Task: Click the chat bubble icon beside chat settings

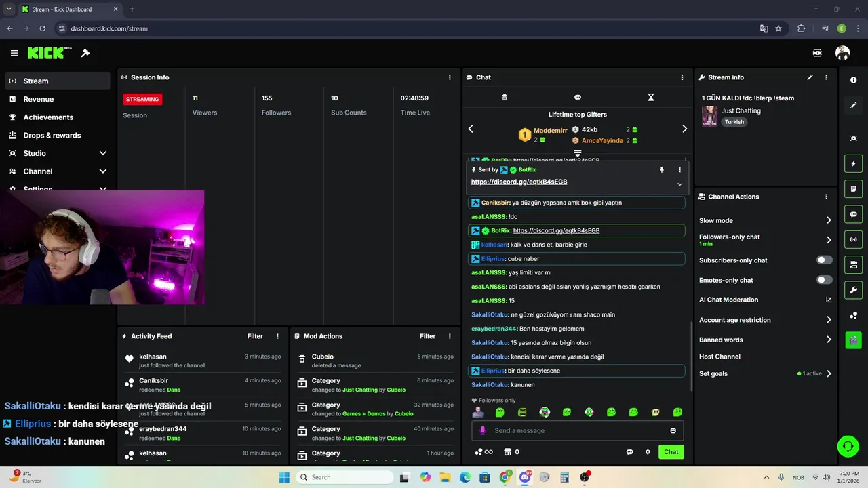Action: [629, 452]
